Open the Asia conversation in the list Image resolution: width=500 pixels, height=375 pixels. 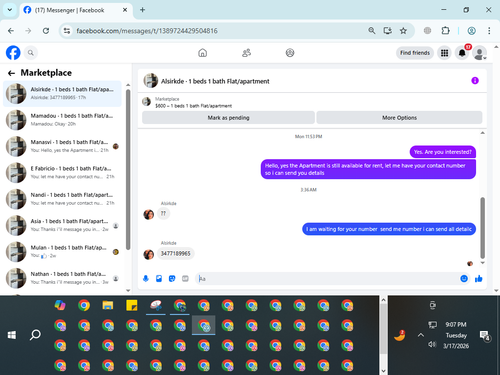click(x=62, y=225)
